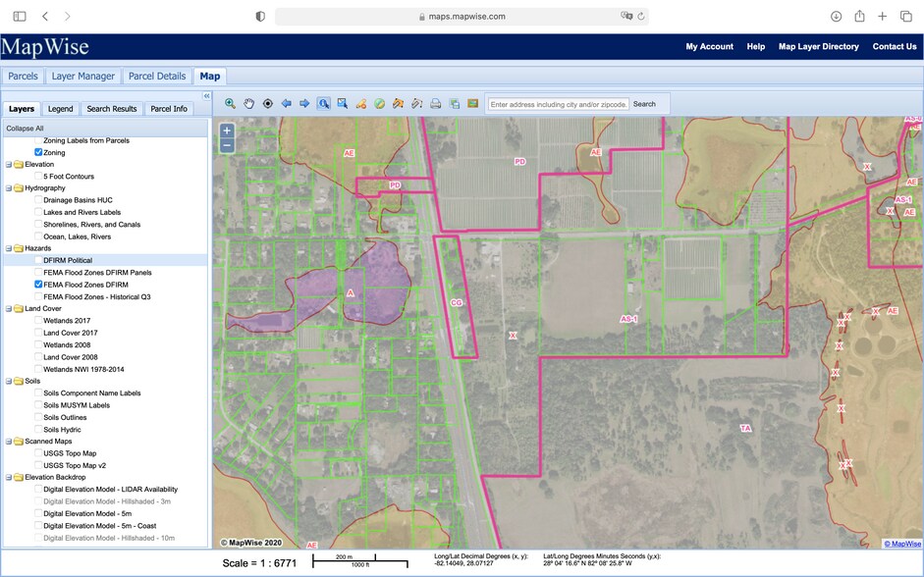
Task: Open the Print map tool
Action: click(x=434, y=102)
